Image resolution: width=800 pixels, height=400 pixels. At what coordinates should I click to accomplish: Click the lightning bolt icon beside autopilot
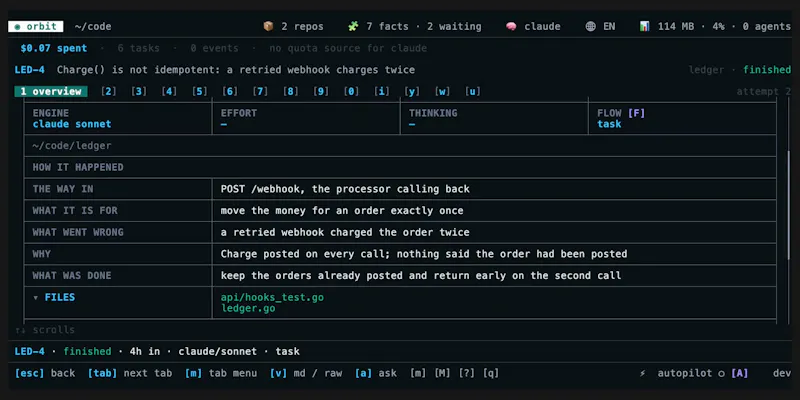pyautogui.click(x=643, y=373)
